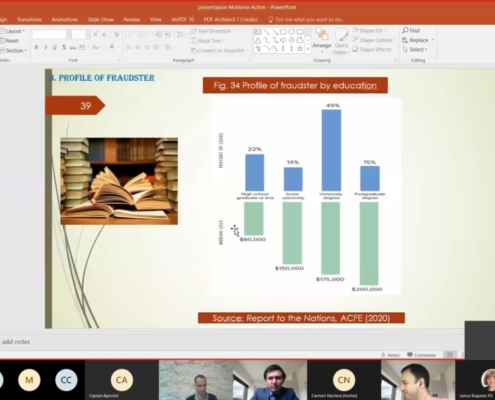Click the Shape Outline button
This screenshot has height=400, width=495.
click(374, 40)
